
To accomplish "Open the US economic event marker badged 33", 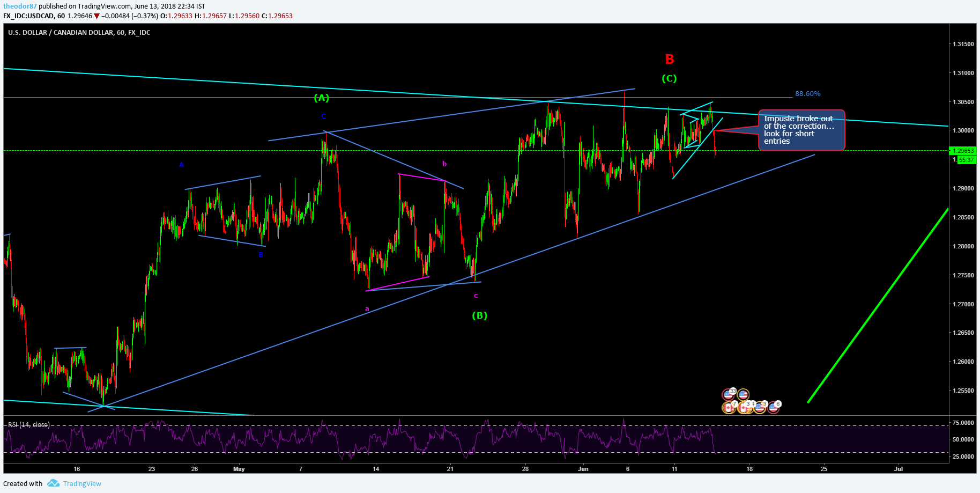I will pos(728,395).
